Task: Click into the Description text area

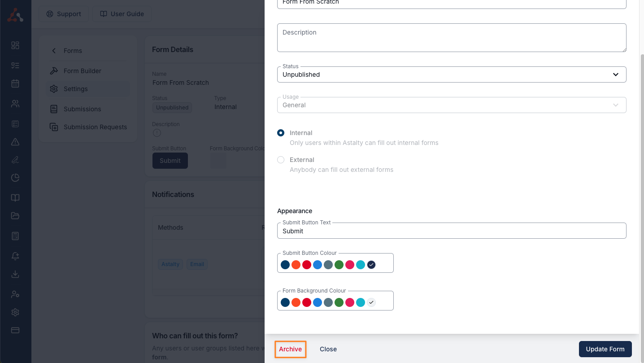Action: click(x=451, y=38)
